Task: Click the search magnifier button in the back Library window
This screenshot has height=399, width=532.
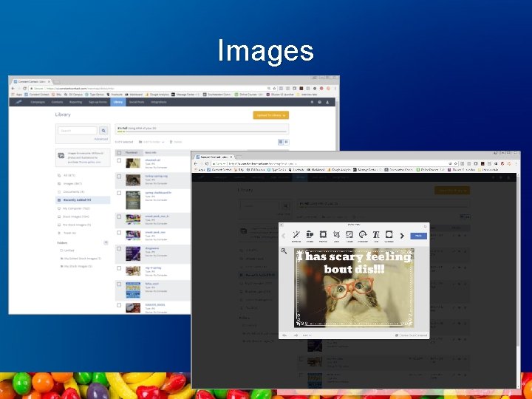Action: (x=103, y=131)
